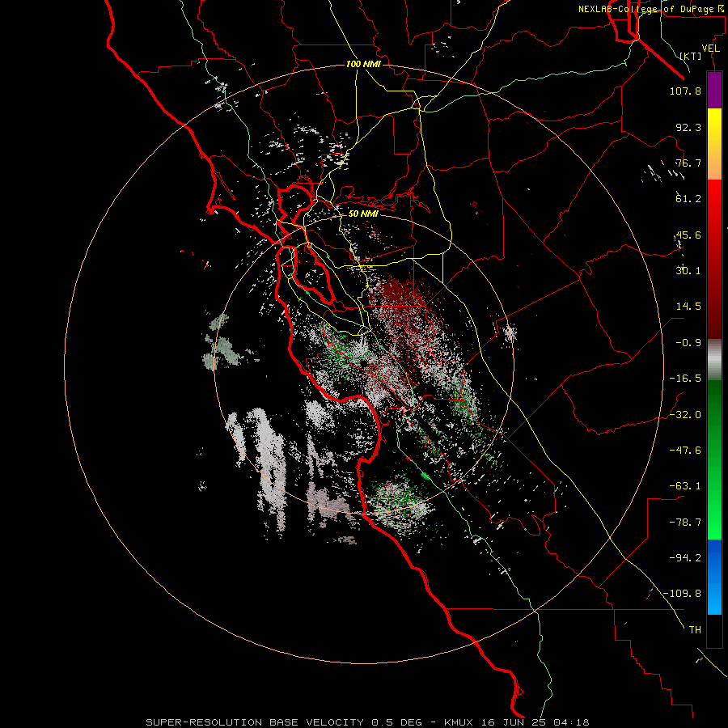Click the SUPER-RESOLUTION BASE VELOCITY caption text
Viewport: 728px width, 728px height.
click(x=255, y=722)
